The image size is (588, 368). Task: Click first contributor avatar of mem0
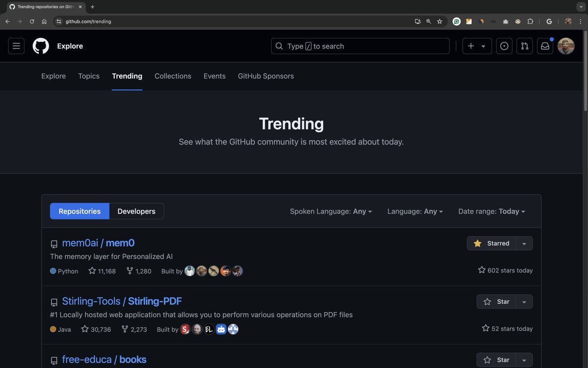click(x=190, y=271)
